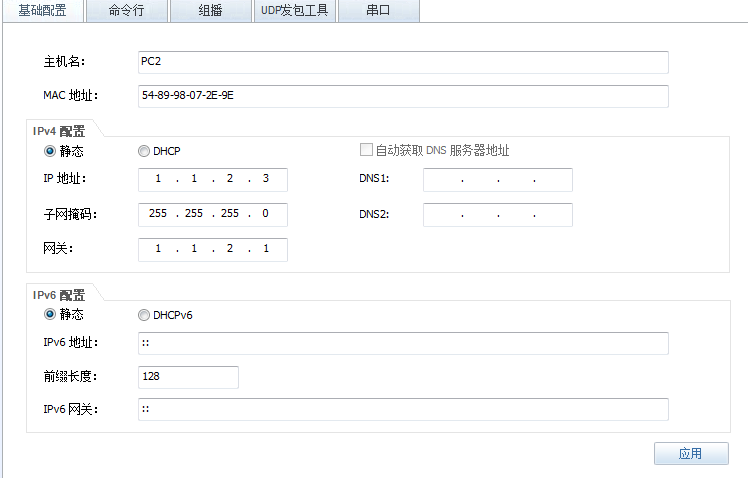This screenshot has width=748, height=478.
Task: Enable 自动获取 DNS 服务器地址 checkbox
Action: click(366, 150)
